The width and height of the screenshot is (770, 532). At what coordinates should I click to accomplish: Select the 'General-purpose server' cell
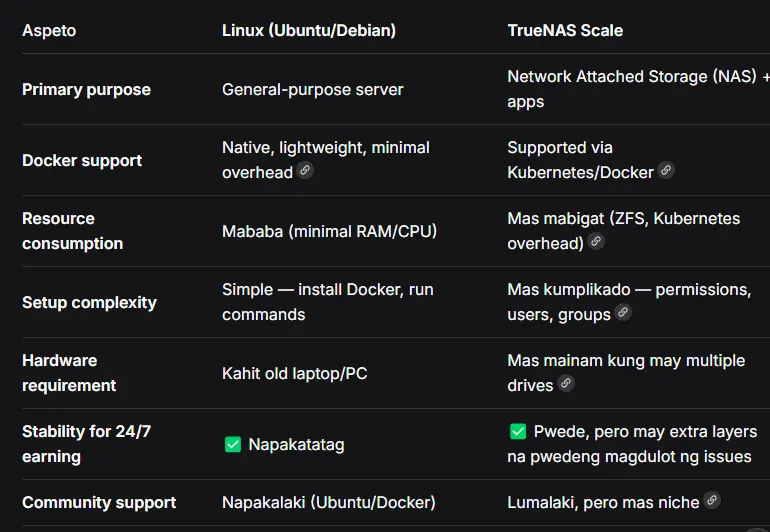click(x=313, y=89)
